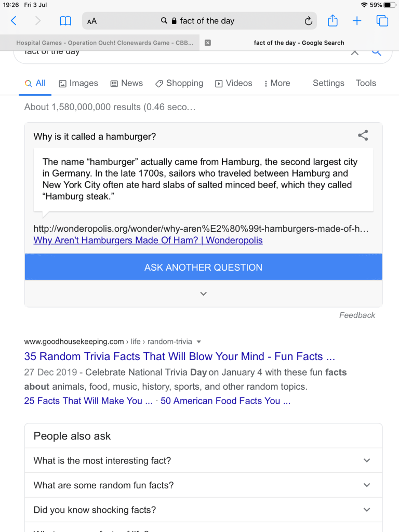
Task: Expand the fact card chevron below button
Action: [204, 294]
